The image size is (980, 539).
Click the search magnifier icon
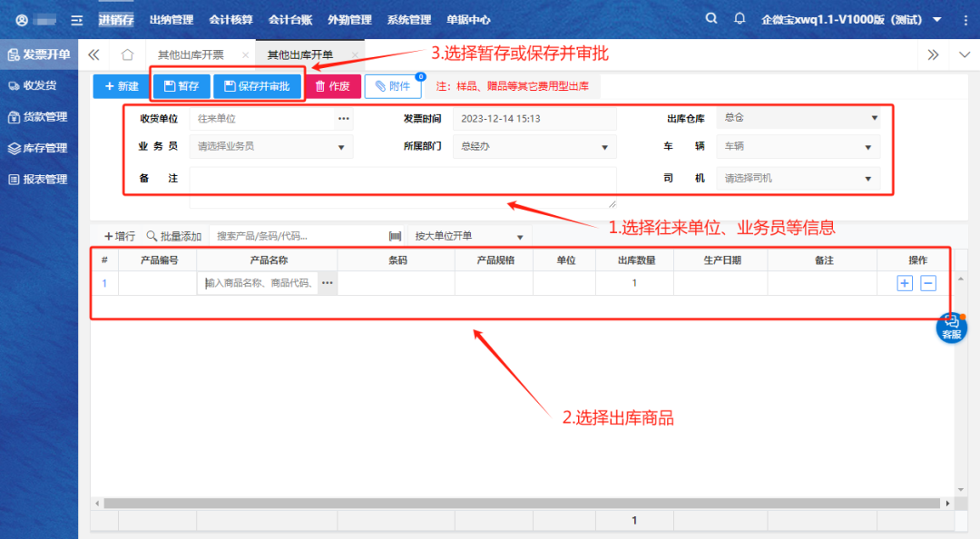pos(711,19)
